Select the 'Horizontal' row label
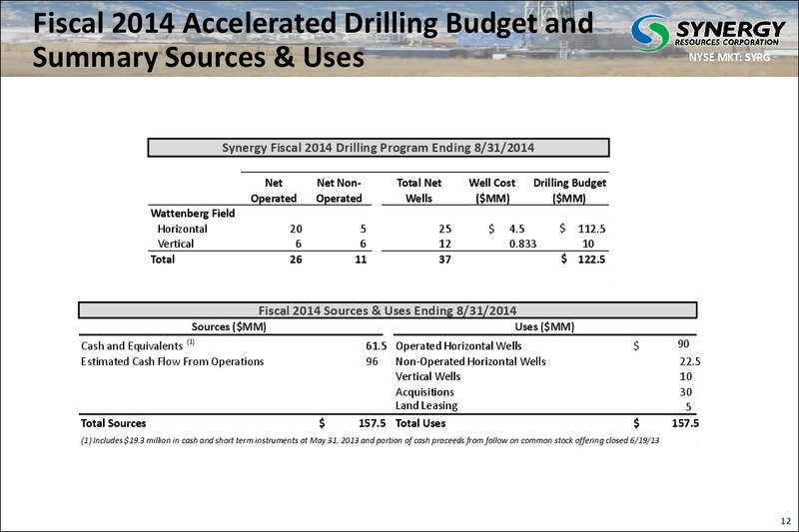This screenshot has width=799, height=532. (x=182, y=230)
